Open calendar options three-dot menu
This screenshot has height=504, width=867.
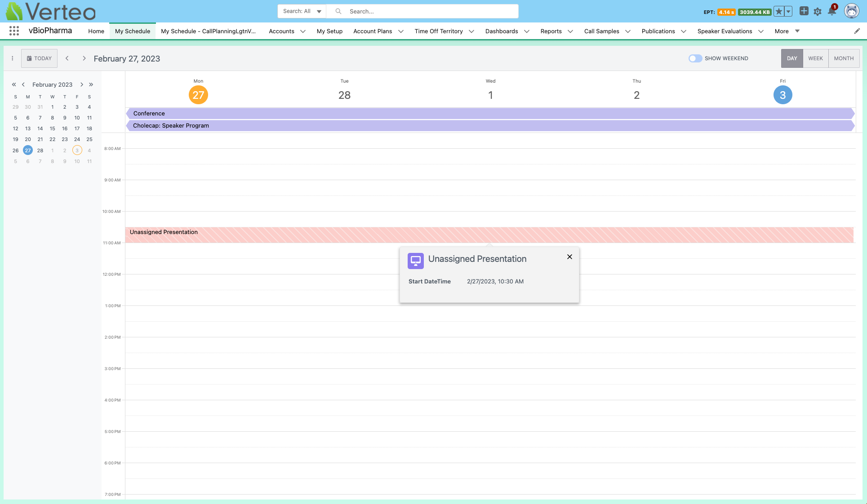click(13, 58)
